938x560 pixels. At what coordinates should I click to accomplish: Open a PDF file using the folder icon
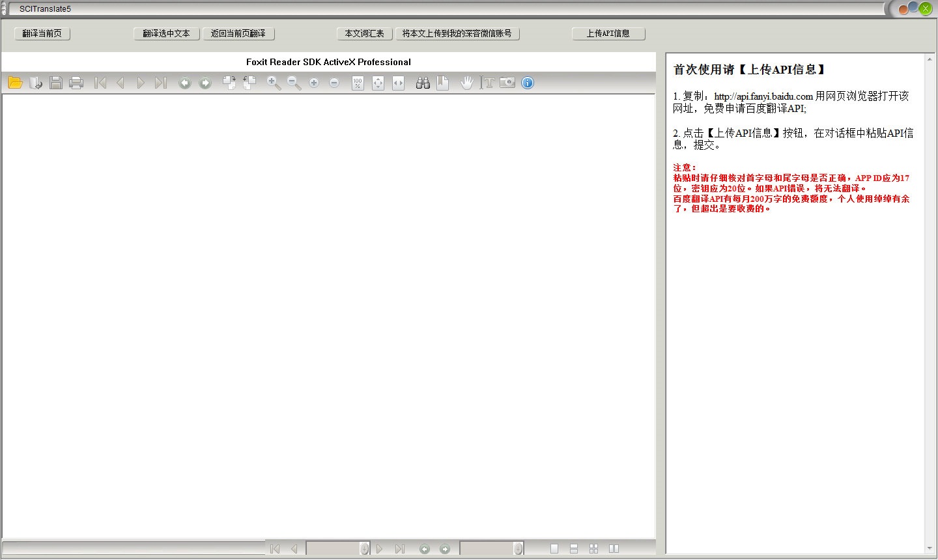(16, 83)
